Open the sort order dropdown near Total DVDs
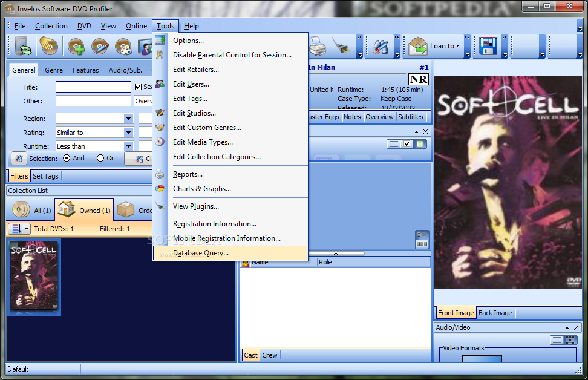The image size is (588, 380). pyautogui.click(x=27, y=229)
